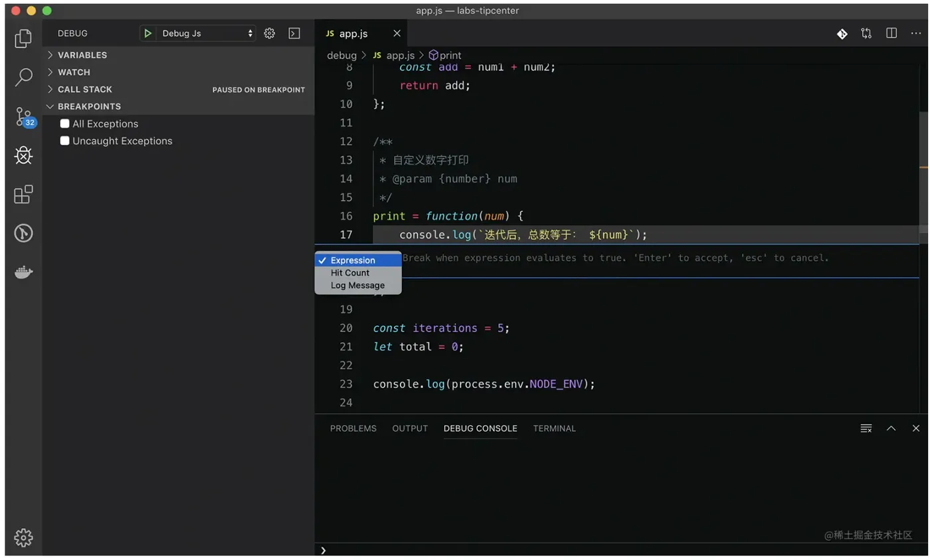This screenshot has width=930, height=560.
Task: Click the 'let total = 0;' line
Action: click(418, 347)
